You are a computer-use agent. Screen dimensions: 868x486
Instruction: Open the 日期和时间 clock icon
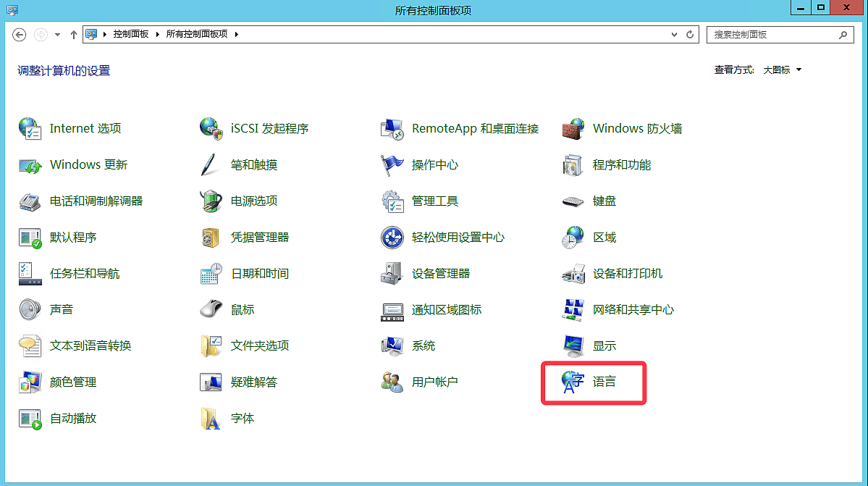(x=211, y=274)
